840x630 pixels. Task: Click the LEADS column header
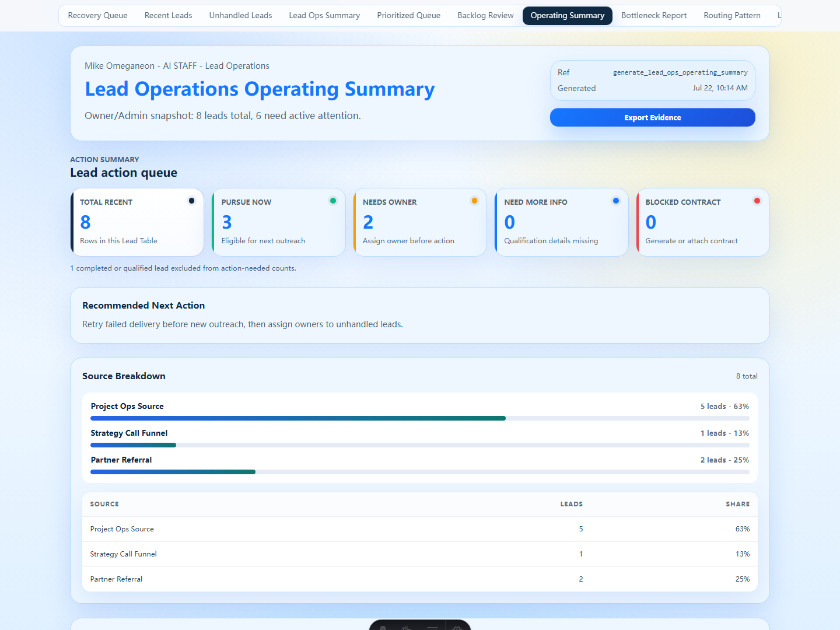tap(572, 504)
